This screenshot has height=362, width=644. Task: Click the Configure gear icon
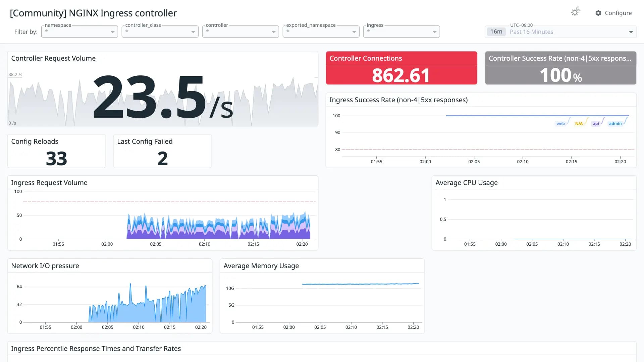pyautogui.click(x=598, y=13)
